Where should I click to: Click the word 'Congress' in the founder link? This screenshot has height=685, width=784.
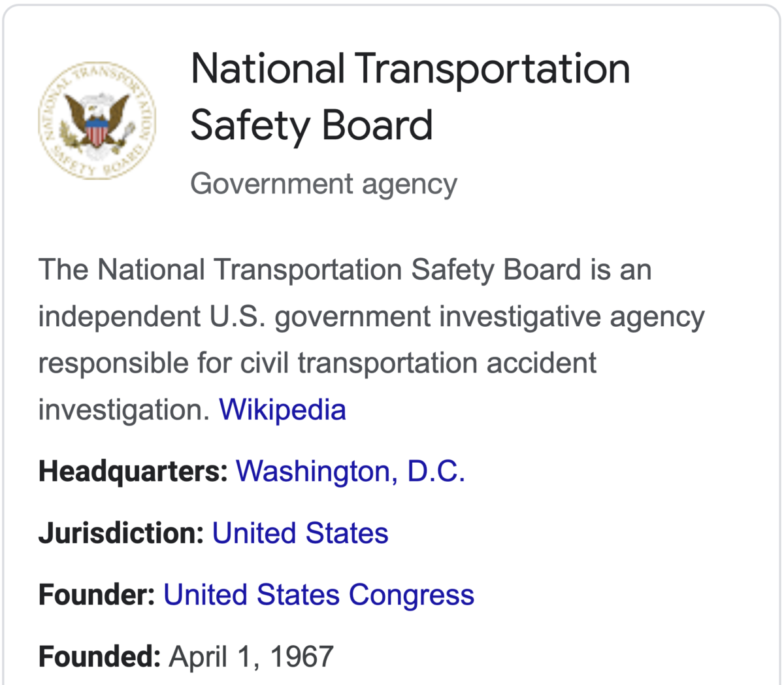point(412,596)
